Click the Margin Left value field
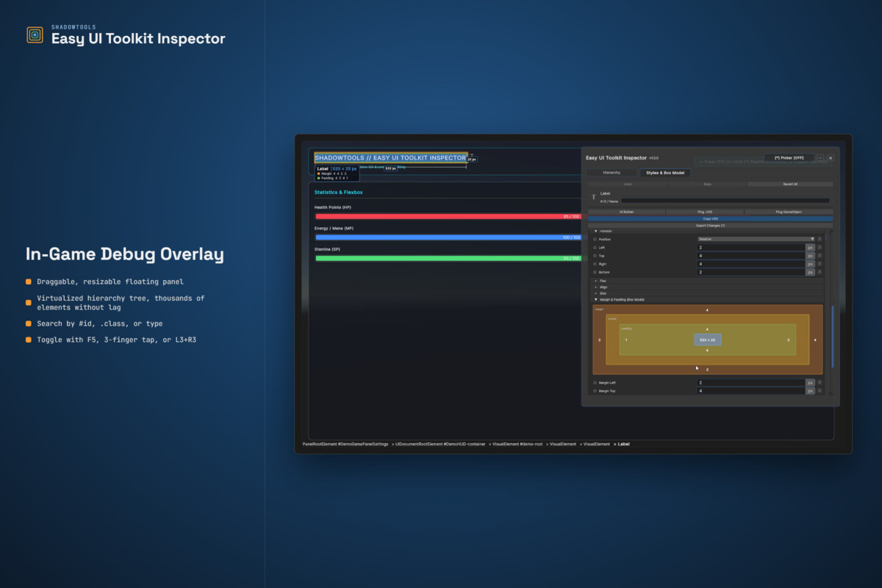The width and height of the screenshot is (882, 588). 751,383
